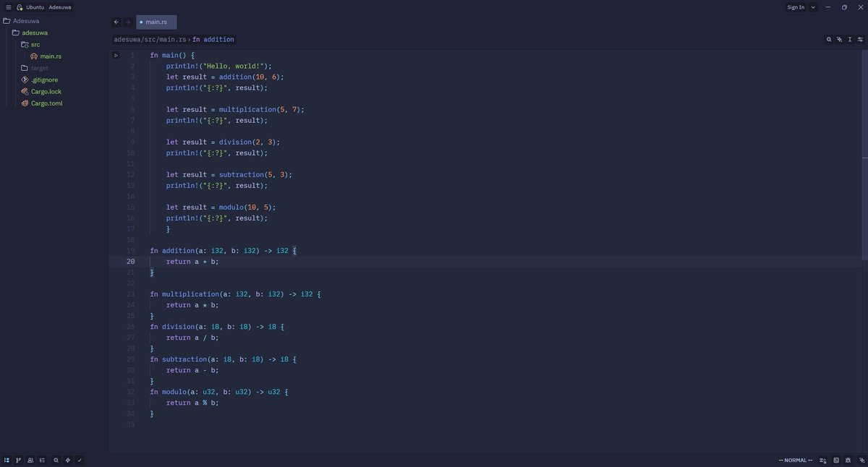Click 'return a + b;' on line 20
The image size is (868, 467).
192,262
